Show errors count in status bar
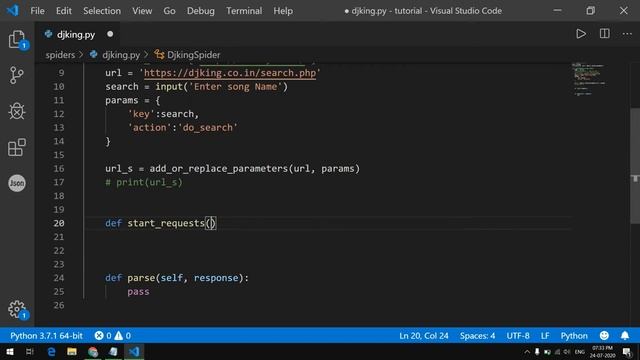 tap(103, 336)
